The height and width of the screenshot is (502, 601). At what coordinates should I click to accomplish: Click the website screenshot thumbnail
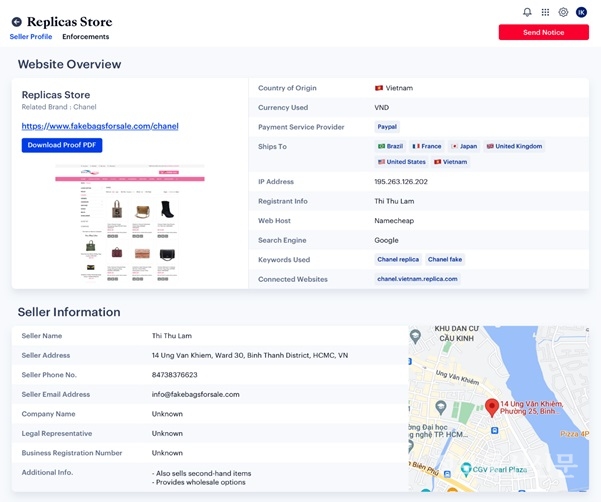pos(129,222)
